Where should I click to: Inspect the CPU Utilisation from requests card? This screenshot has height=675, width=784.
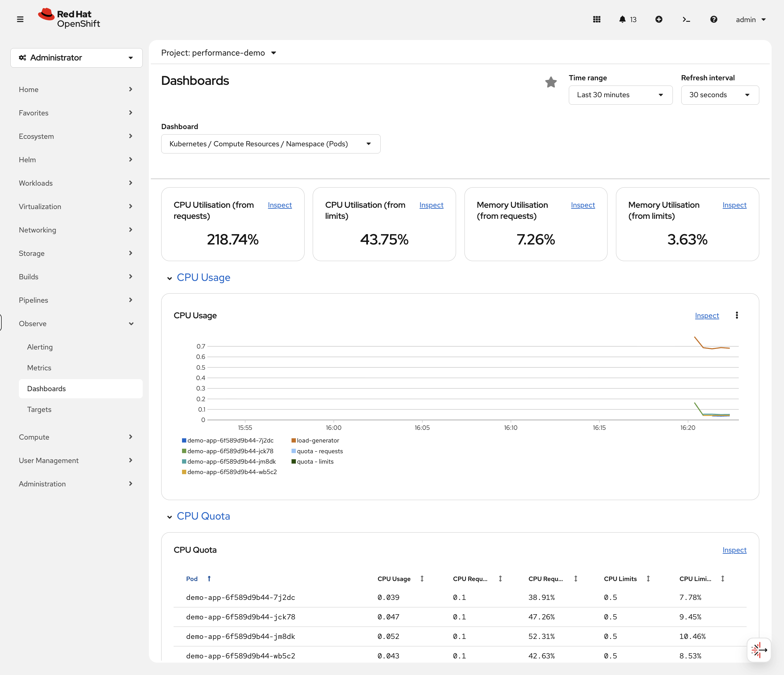[280, 205]
